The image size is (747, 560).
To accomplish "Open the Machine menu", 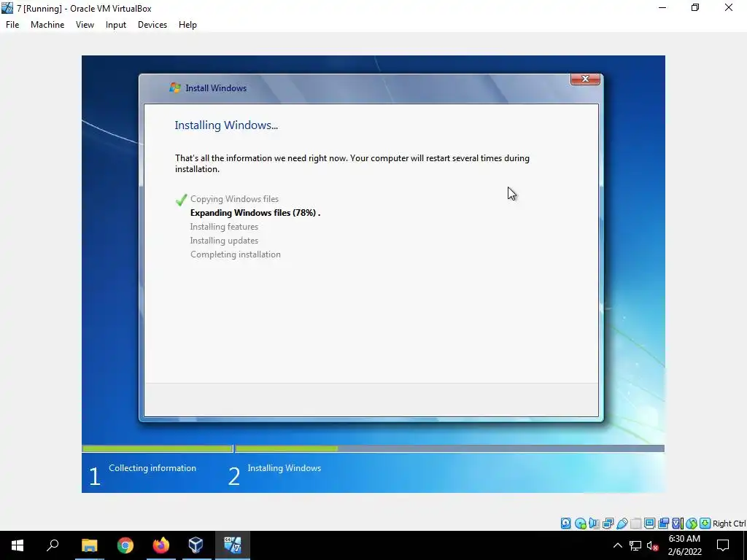I will tap(47, 25).
